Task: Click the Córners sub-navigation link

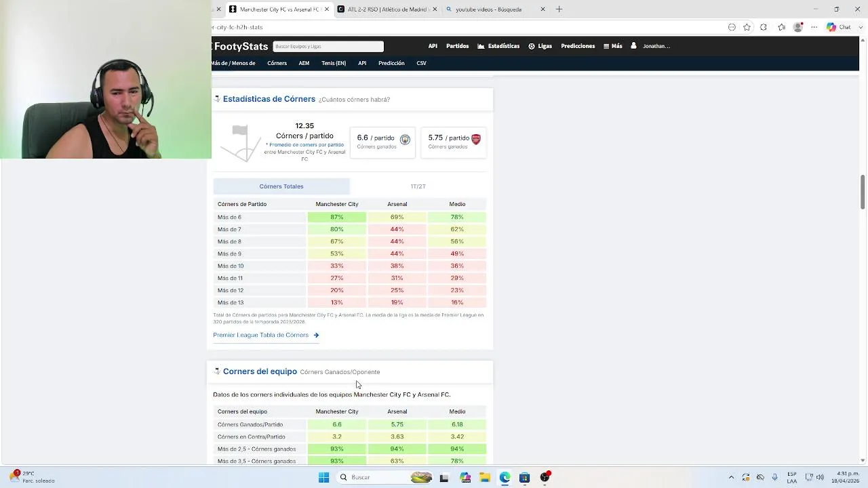Action: tap(277, 63)
